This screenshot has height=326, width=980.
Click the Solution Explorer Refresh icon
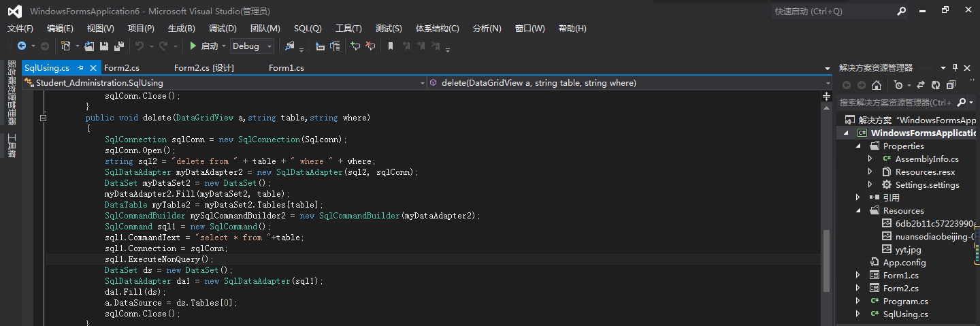[936, 85]
